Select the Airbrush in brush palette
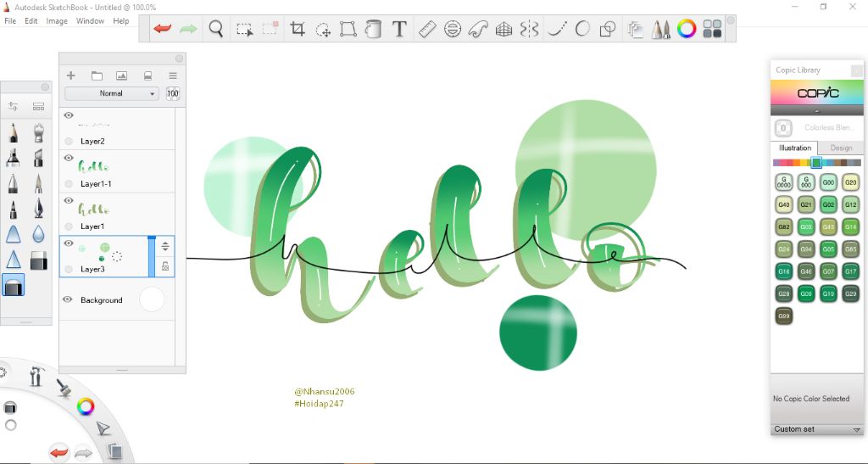The height and width of the screenshot is (464, 868). tap(38, 133)
